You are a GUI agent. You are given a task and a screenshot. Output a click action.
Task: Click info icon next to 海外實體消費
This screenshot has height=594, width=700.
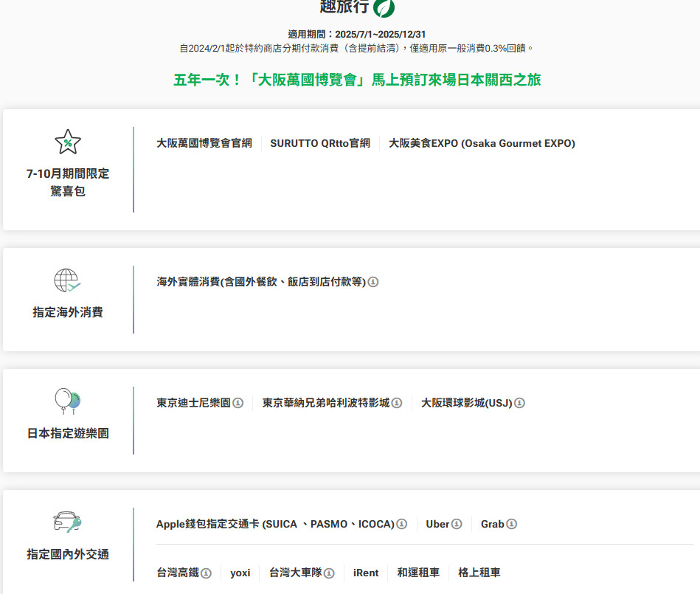[x=373, y=282]
